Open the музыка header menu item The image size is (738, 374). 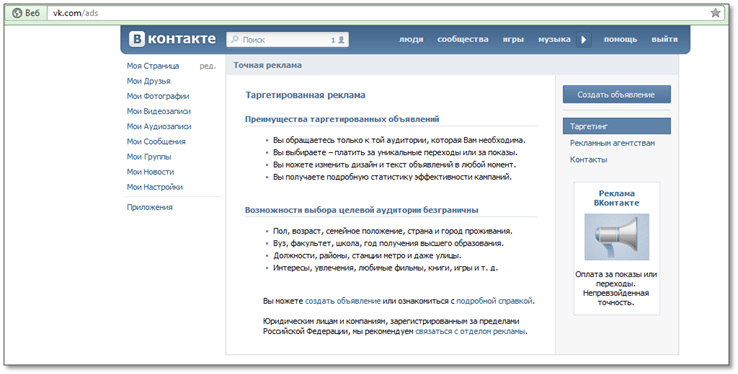tap(554, 40)
